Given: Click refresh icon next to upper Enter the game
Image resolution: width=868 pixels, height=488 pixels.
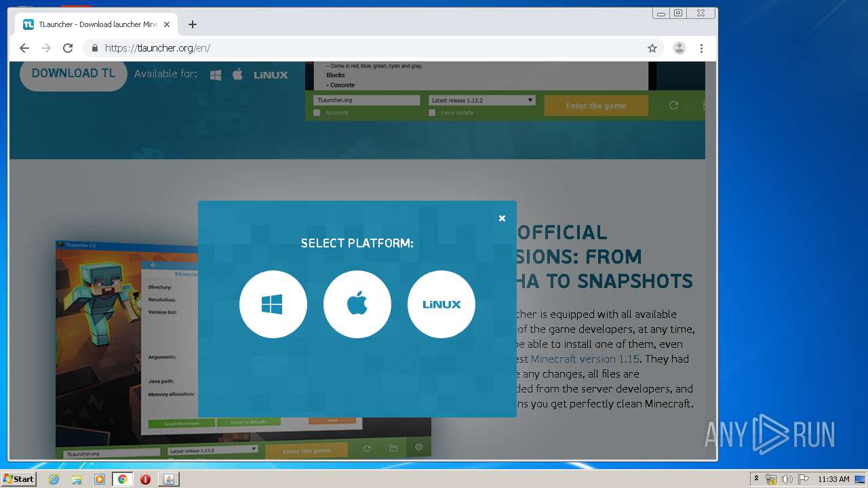Looking at the screenshot, I should coord(673,105).
